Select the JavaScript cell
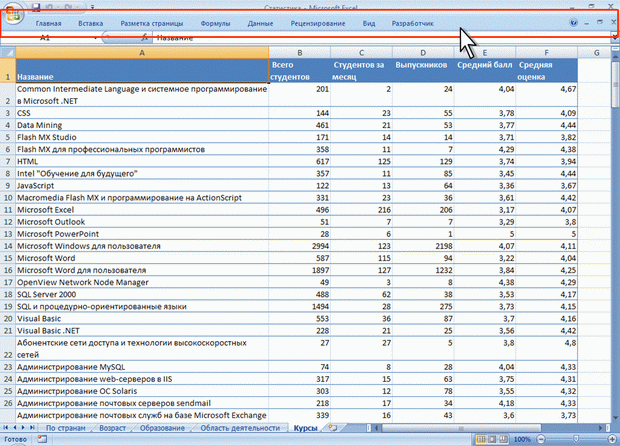Viewport: 620px width, 446px height. pos(142,185)
